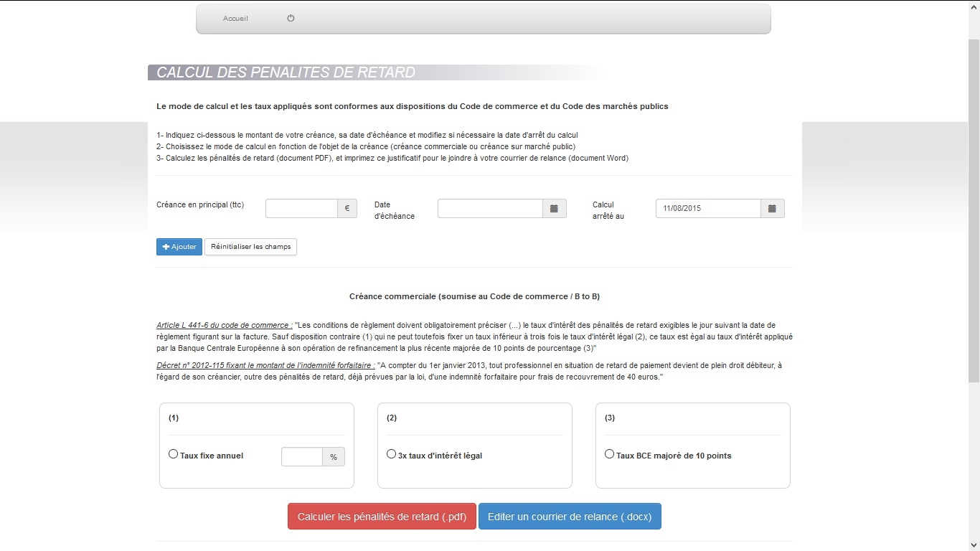Click into the Date d'échéance text field
Screen dimensions: 980x551
[x=490, y=209]
